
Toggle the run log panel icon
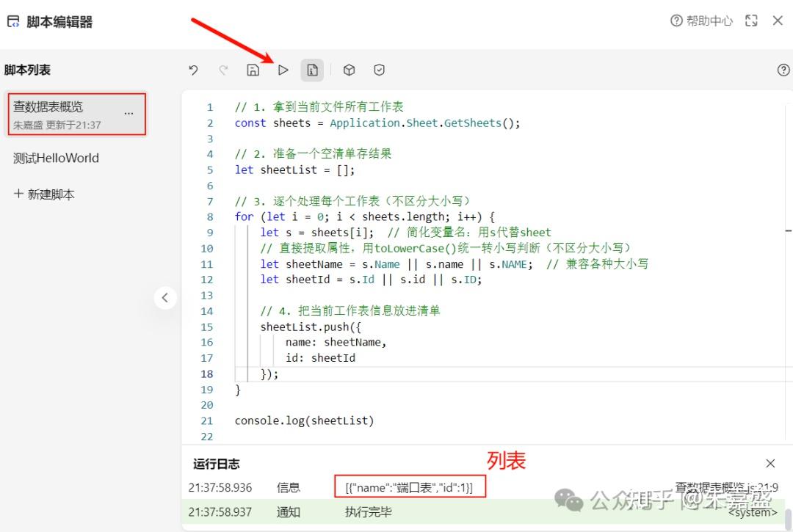coord(313,70)
